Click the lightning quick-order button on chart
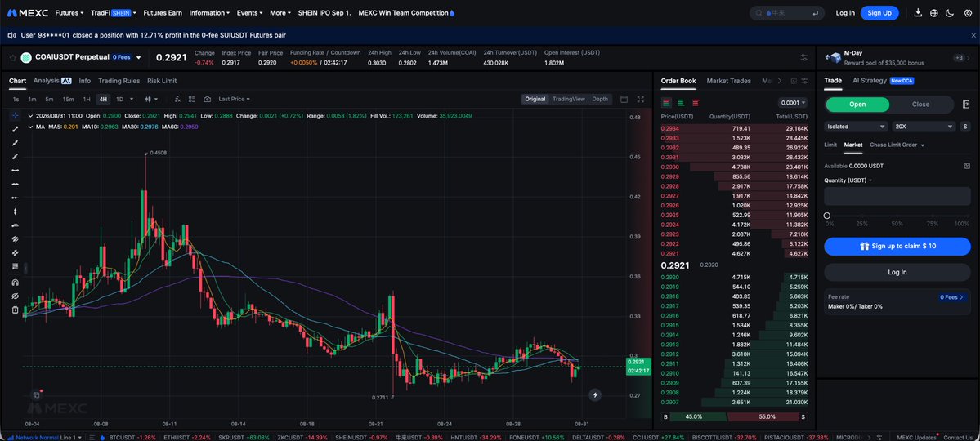This screenshot has width=980, height=441. click(595, 394)
